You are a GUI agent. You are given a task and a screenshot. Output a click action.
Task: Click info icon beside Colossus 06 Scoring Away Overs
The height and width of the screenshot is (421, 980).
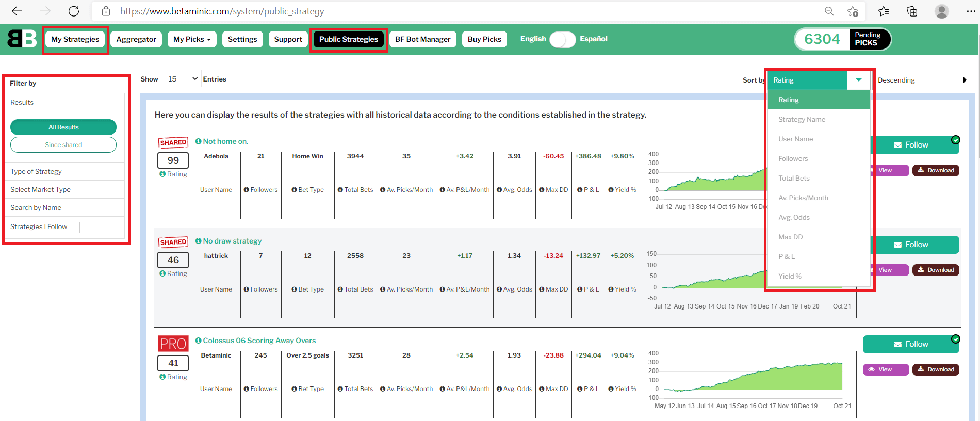(198, 341)
